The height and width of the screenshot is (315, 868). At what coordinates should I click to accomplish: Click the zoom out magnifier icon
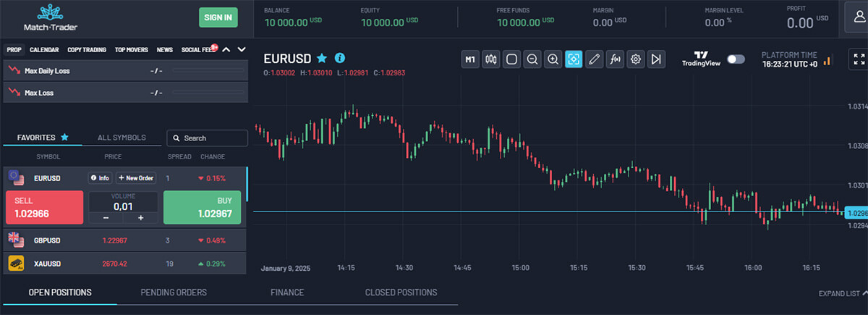(x=532, y=59)
